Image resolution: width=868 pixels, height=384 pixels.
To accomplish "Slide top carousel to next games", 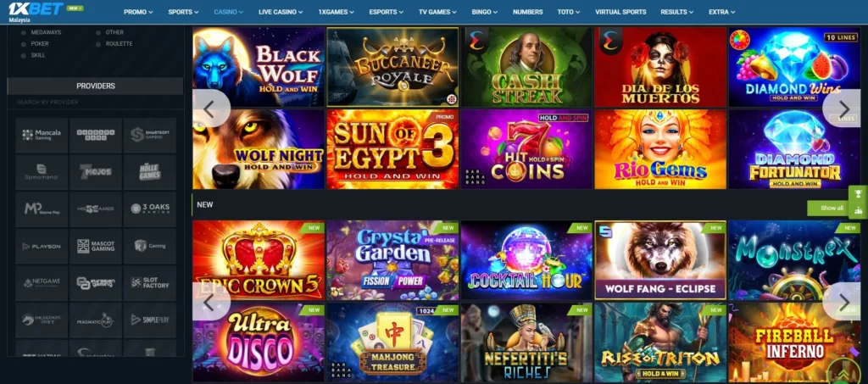I will (x=843, y=109).
